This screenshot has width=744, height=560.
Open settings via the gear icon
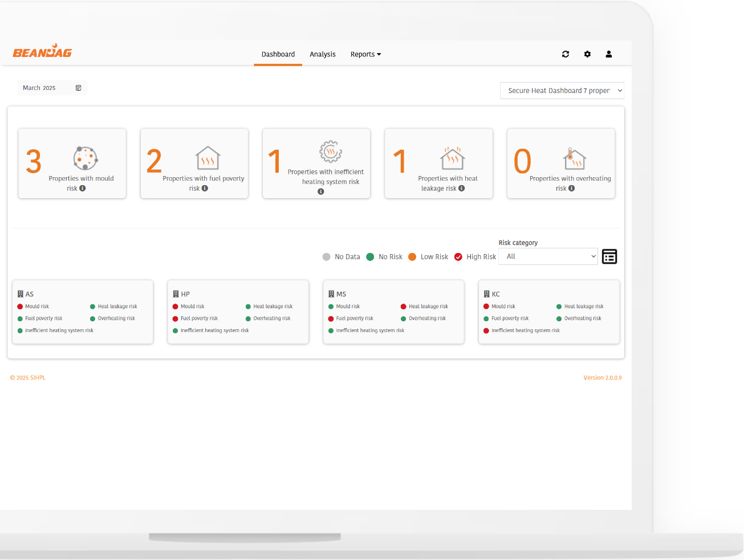tap(587, 54)
